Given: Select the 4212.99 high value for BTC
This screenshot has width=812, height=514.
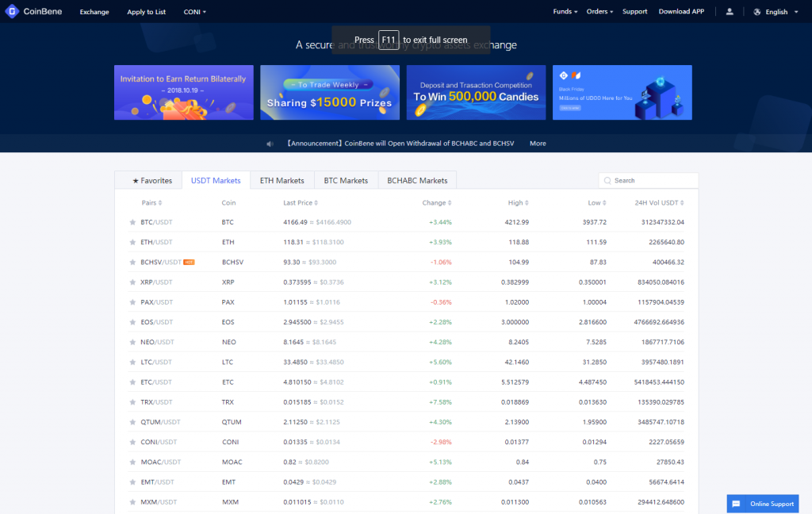Looking at the screenshot, I should pos(517,222).
